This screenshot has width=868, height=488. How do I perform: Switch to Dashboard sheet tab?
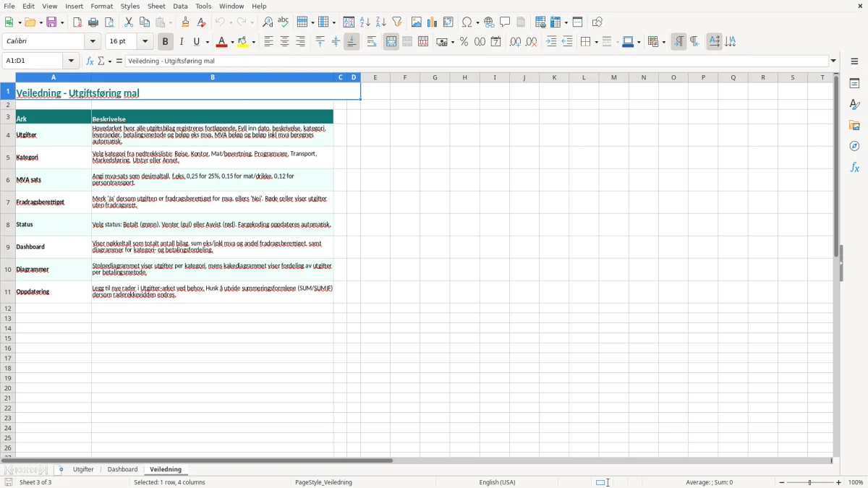tap(122, 470)
